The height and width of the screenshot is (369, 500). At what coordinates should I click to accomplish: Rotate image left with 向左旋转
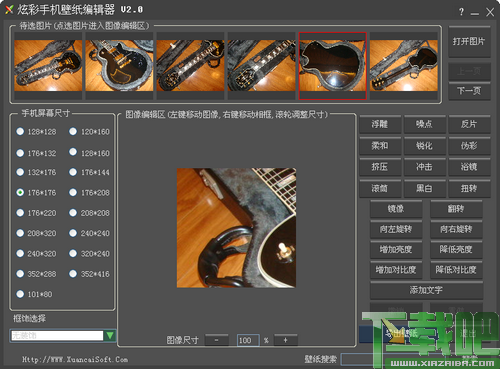coord(396,229)
